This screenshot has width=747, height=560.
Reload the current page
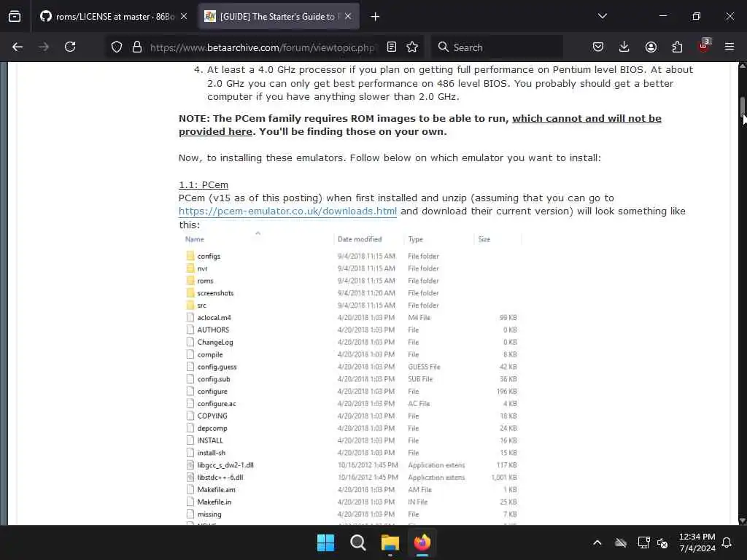click(x=70, y=47)
